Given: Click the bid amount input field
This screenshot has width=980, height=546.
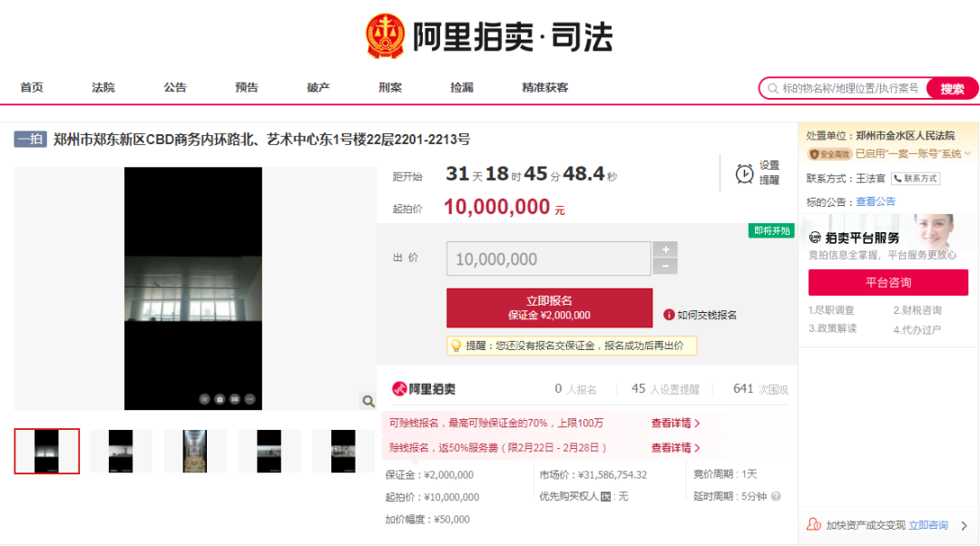Looking at the screenshot, I should (548, 258).
